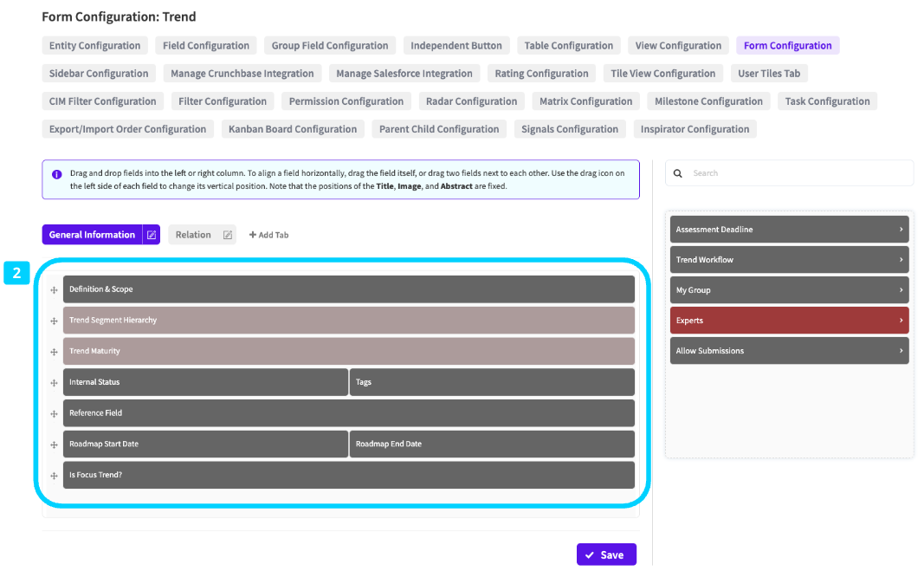Screen dimensions: 924x571
Task: Click drag handle next to Internal Status row
Action: tap(54, 382)
